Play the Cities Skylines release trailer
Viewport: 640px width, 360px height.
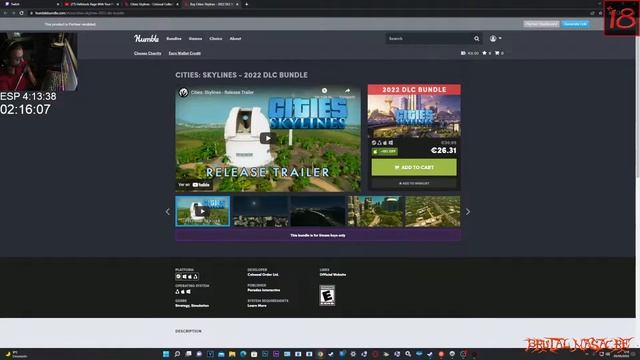tap(268, 138)
